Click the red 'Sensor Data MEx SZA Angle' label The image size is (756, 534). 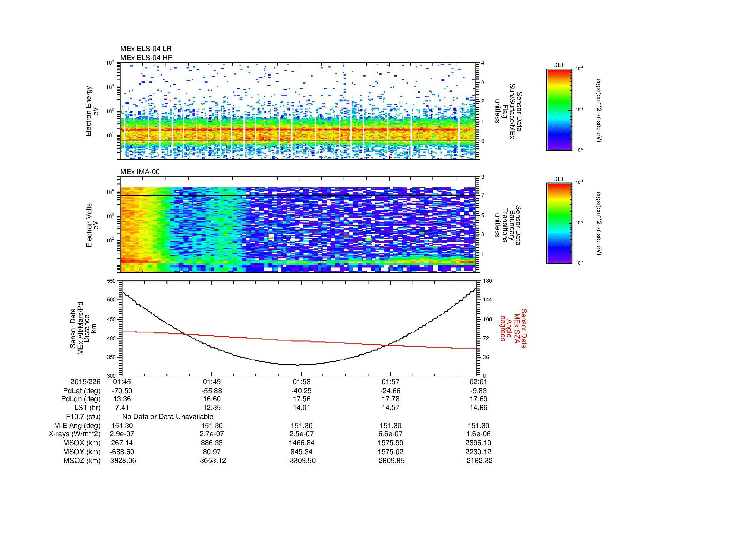(x=513, y=328)
